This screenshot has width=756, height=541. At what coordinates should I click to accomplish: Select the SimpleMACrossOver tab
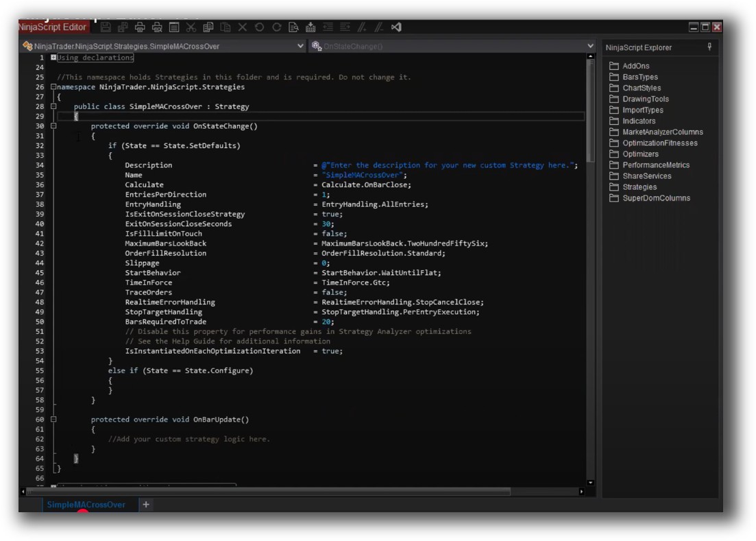86,505
